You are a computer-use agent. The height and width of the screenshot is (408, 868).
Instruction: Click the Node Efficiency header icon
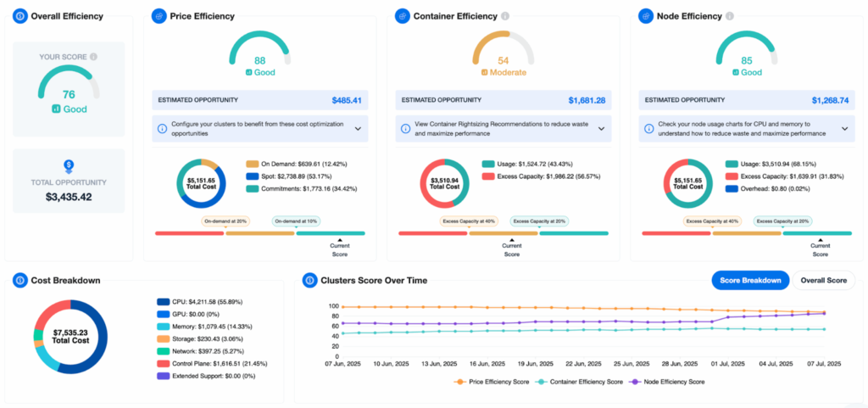(x=646, y=16)
